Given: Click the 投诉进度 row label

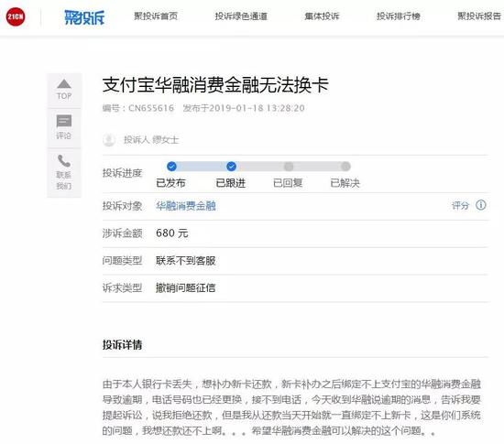Looking at the screenshot, I should [122, 173].
